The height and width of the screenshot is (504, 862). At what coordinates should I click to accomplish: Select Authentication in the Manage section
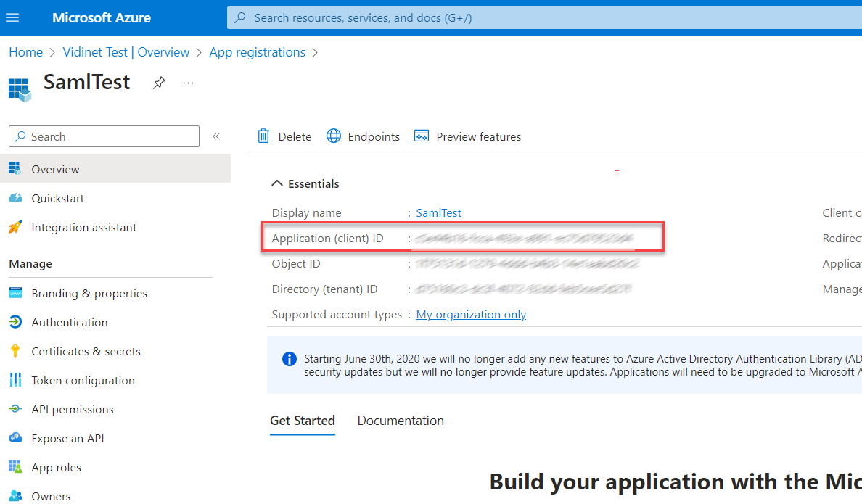pyautogui.click(x=69, y=322)
